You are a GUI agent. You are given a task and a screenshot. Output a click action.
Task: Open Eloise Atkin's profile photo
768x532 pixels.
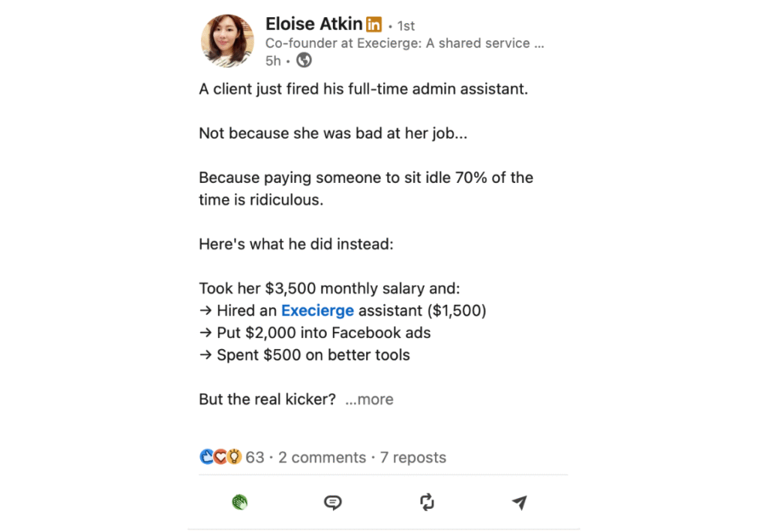[x=227, y=40]
